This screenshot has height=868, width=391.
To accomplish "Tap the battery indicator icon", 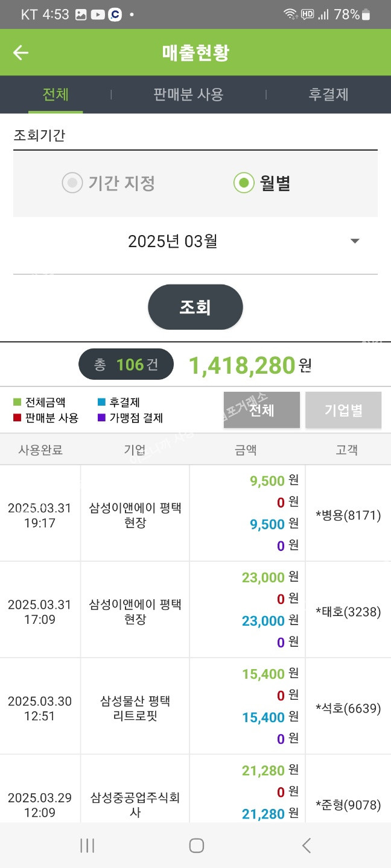I will 366,14.
